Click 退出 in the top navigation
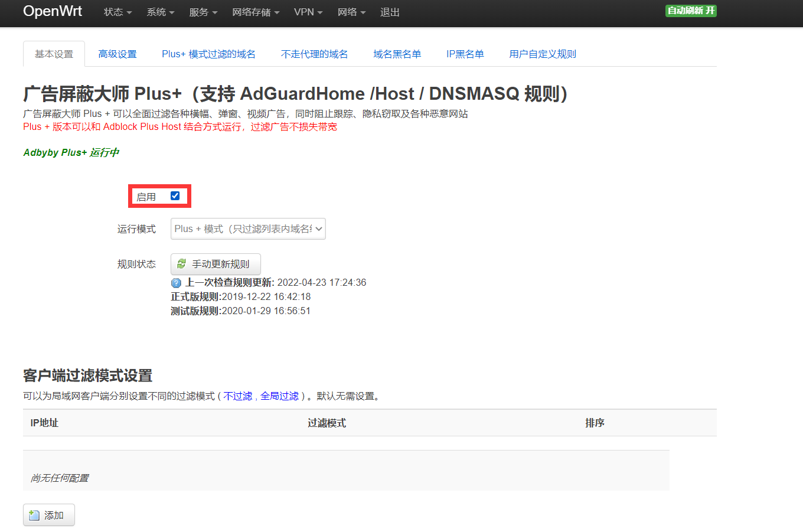803x532 pixels. 390,12
